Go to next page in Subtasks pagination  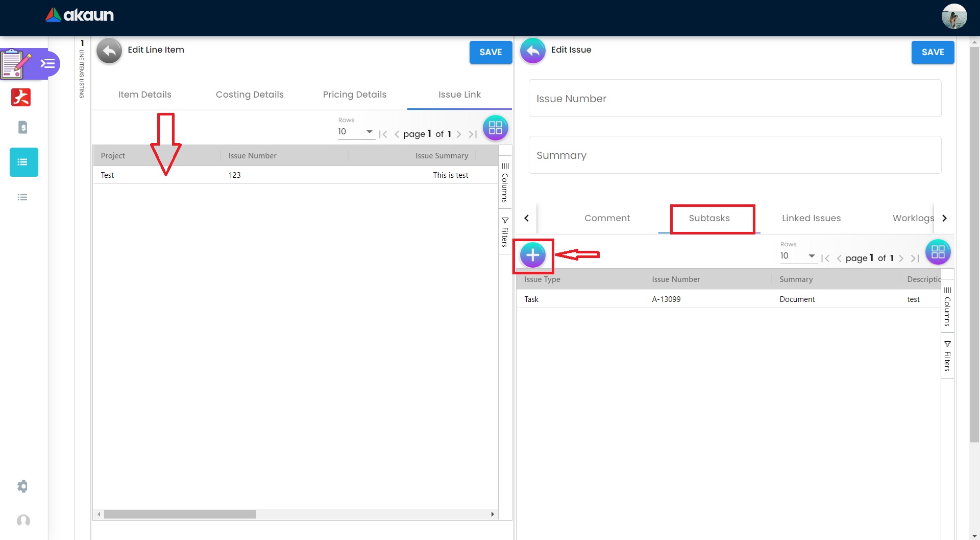(901, 259)
